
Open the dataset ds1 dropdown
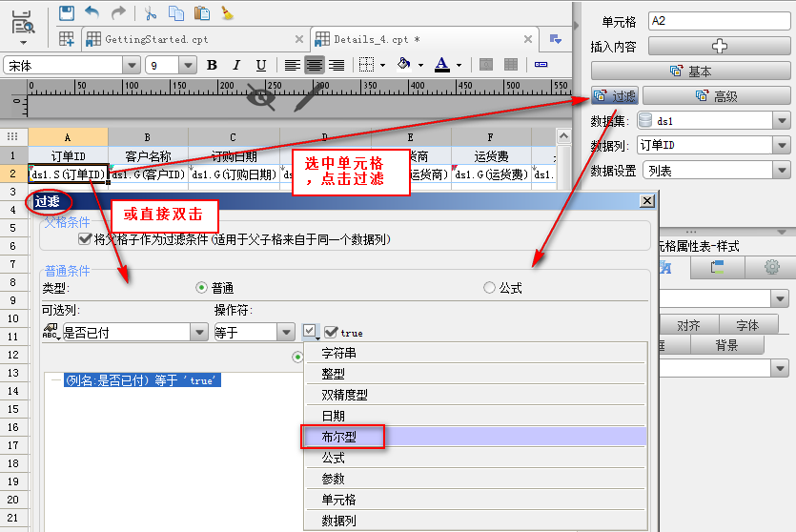click(782, 121)
